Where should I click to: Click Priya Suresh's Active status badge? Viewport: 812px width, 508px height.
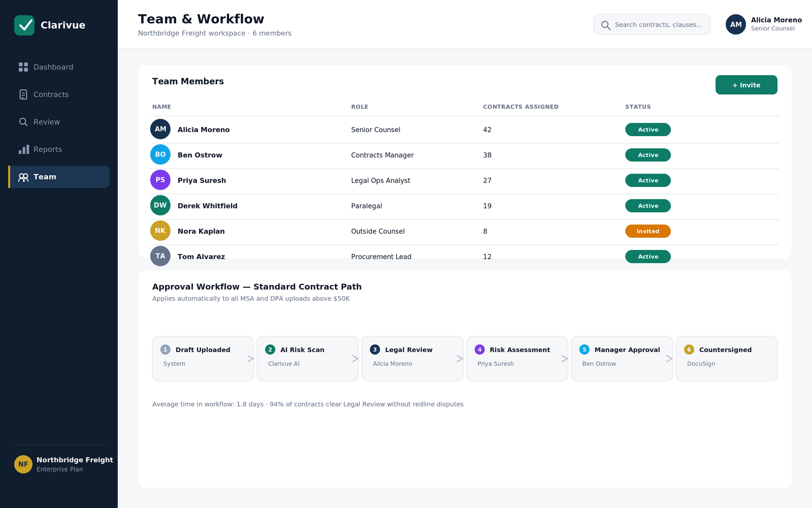tap(648, 180)
